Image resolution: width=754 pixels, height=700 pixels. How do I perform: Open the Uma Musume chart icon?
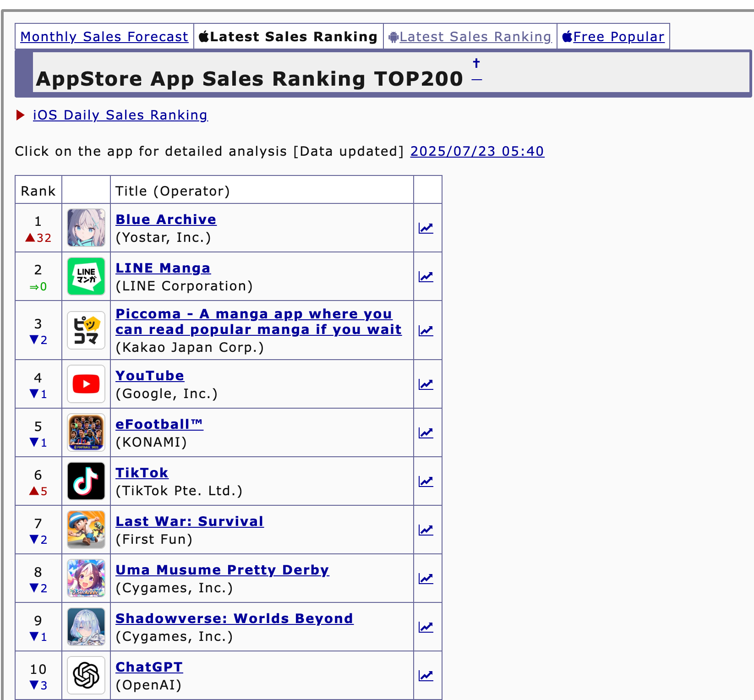point(426,578)
